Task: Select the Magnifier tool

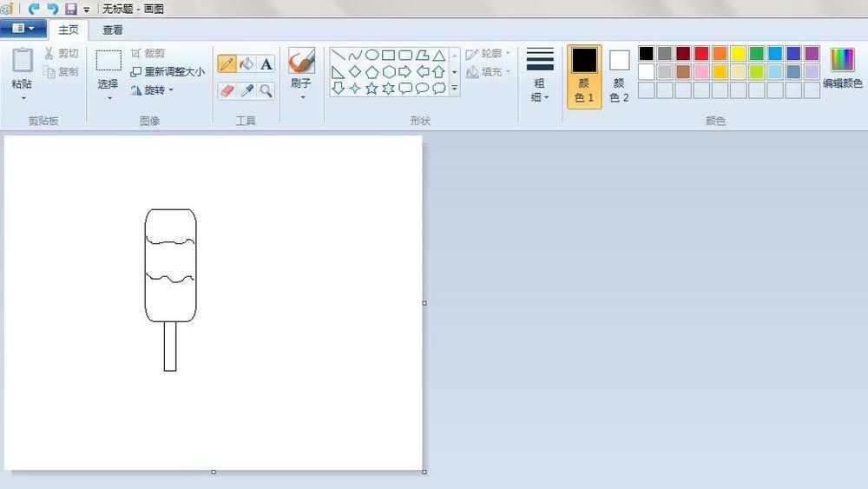Action: click(266, 90)
